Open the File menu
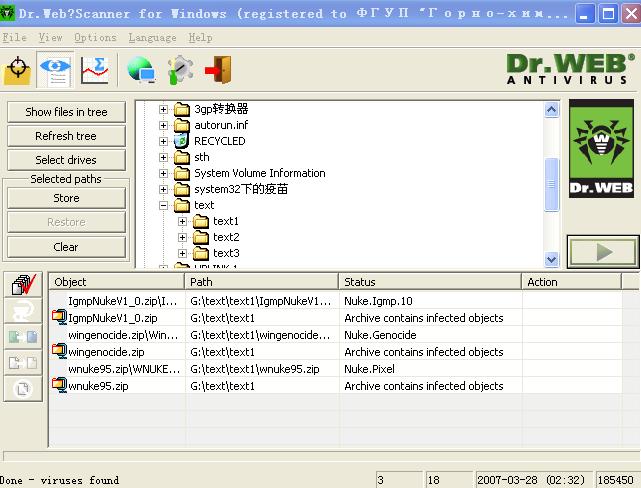This screenshot has width=641, height=488. [x=14, y=38]
